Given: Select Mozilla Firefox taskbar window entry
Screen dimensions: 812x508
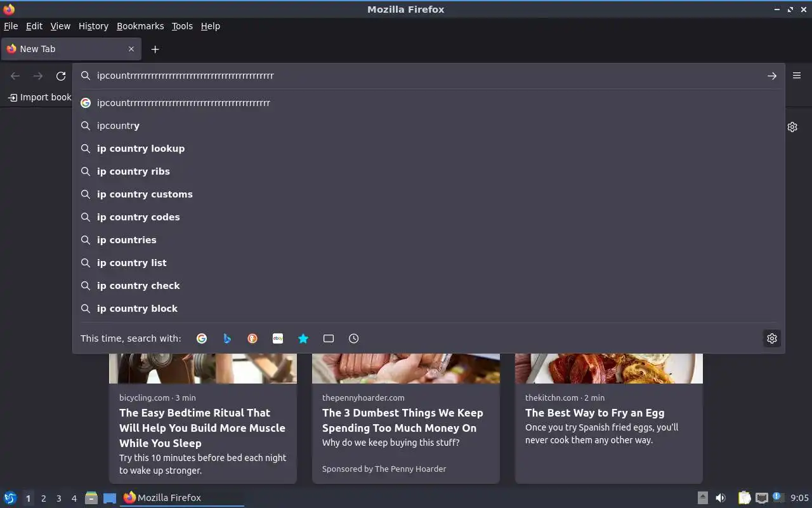Looking at the screenshot, I should (182, 498).
